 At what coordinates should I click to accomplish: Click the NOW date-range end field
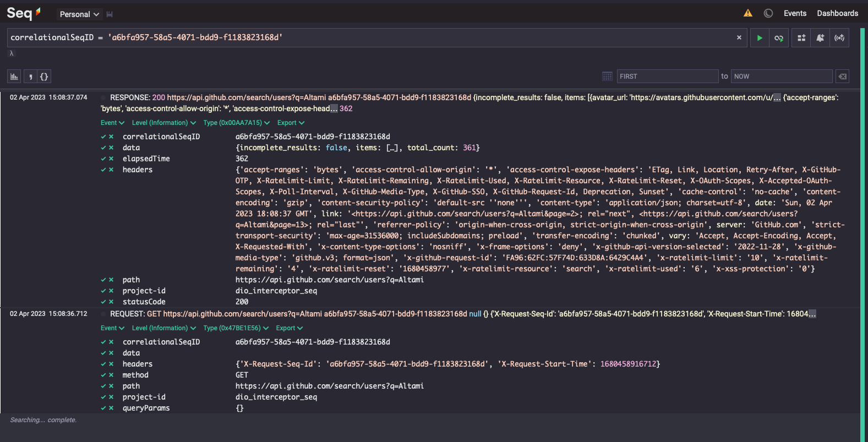click(x=782, y=77)
